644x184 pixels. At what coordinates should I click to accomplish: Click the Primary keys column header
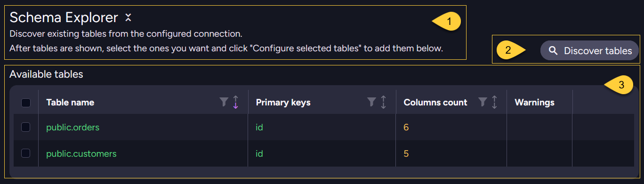283,102
